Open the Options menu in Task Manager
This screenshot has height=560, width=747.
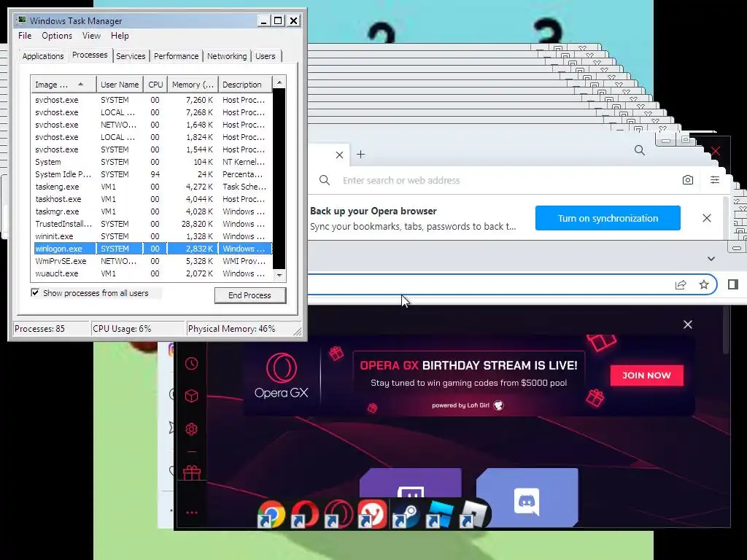pyautogui.click(x=57, y=36)
